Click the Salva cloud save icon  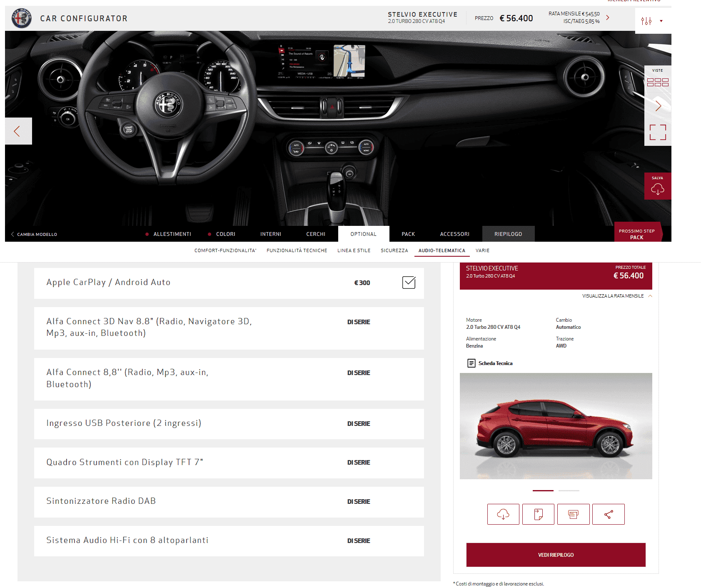click(x=657, y=189)
